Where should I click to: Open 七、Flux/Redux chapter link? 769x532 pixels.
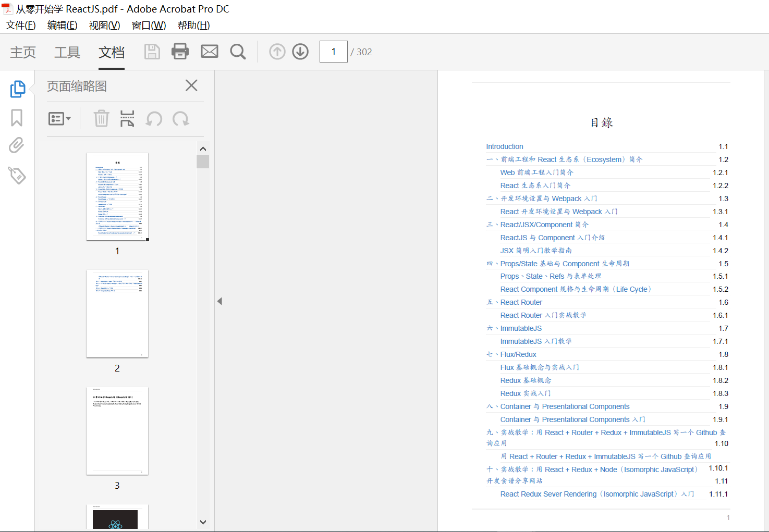click(511, 354)
